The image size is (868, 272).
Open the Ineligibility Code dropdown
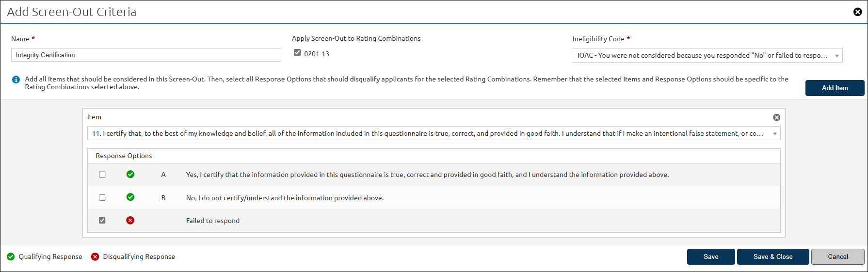pos(707,55)
